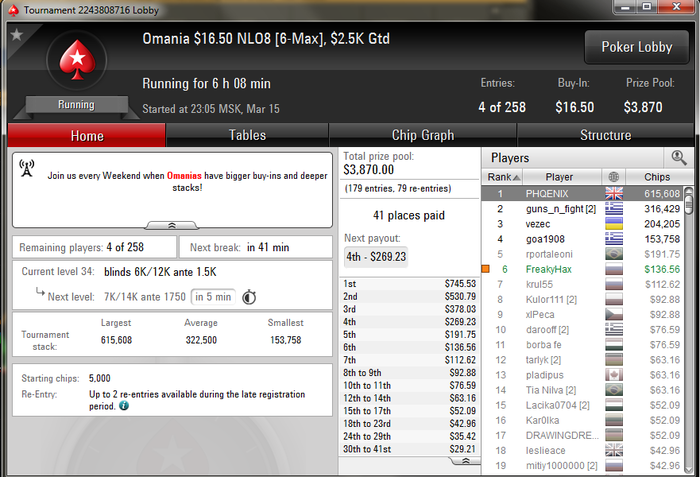Sort players by Rank column
The height and width of the screenshot is (477, 700).
point(503,177)
